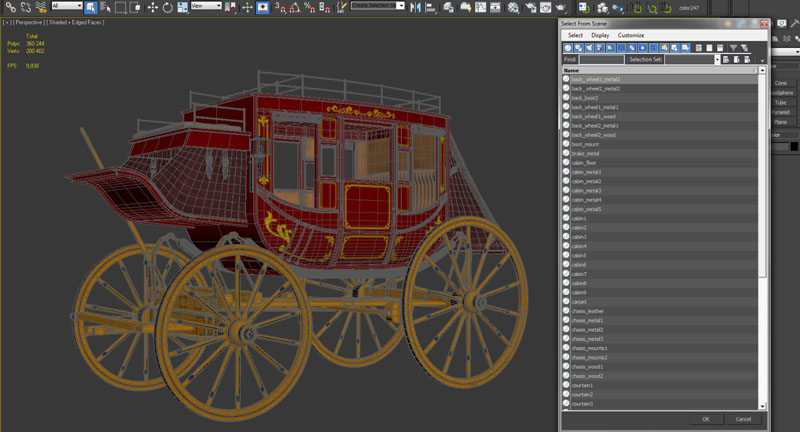Open the Customize menu in dialog
Image resolution: width=800 pixels, height=432 pixels.
pyautogui.click(x=631, y=35)
